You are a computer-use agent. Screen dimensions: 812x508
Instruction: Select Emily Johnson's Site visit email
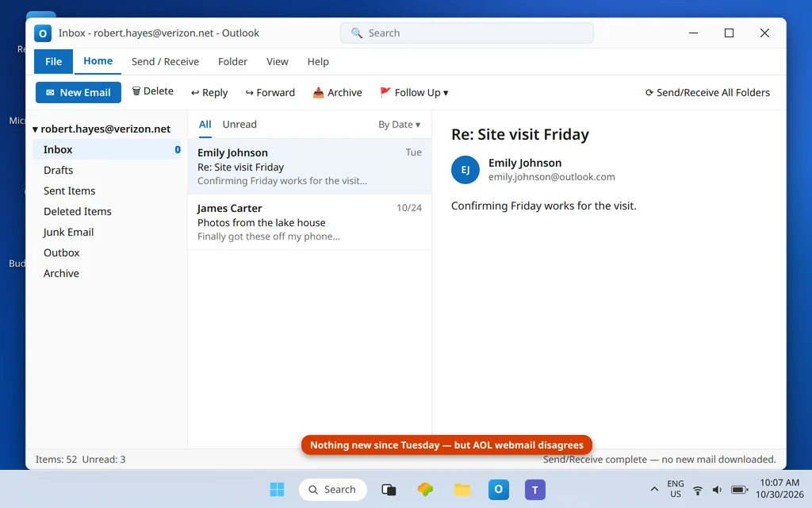tap(310, 167)
